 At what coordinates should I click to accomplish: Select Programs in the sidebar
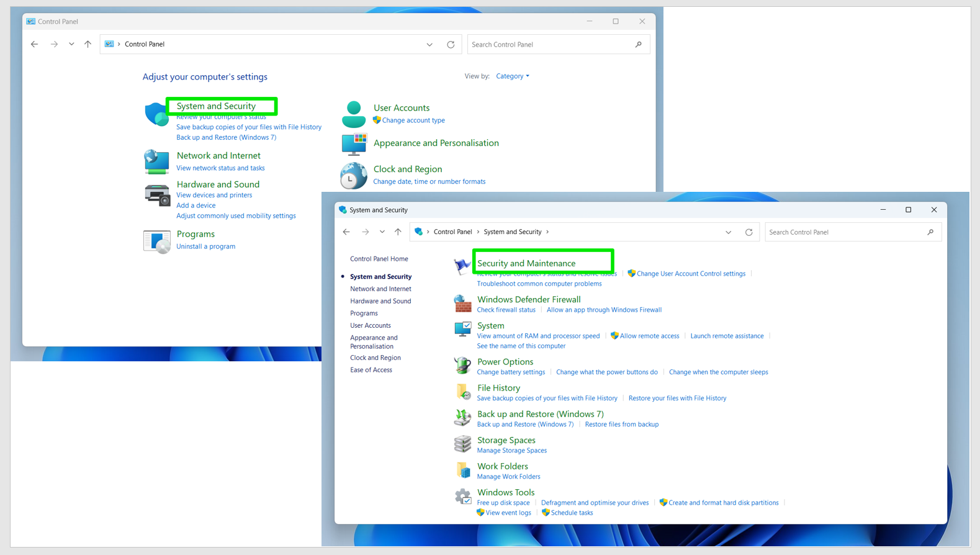click(x=364, y=314)
